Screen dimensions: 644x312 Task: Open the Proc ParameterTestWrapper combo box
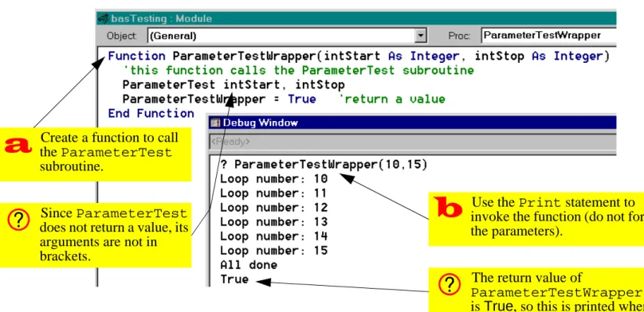pyautogui.click(x=548, y=36)
